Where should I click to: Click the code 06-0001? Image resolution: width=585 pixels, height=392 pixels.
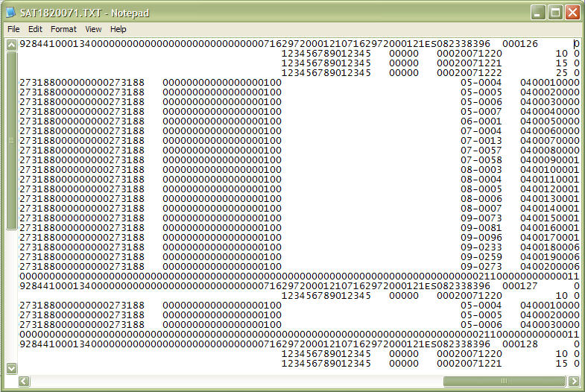[x=481, y=121]
